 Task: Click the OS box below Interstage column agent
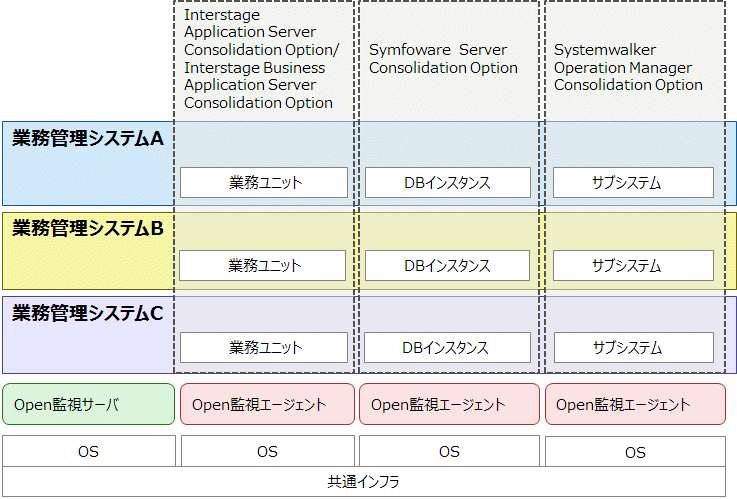[x=267, y=451]
